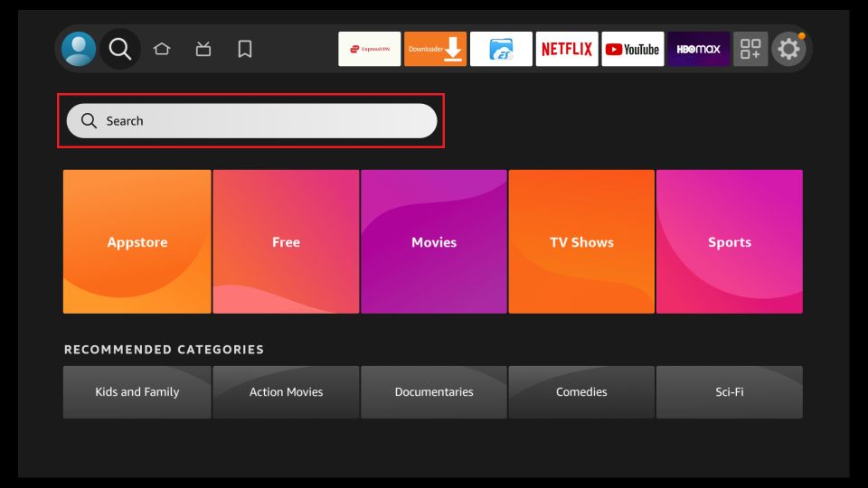This screenshot has width=868, height=488.
Task: Open the Appstore tile
Action: click(137, 242)
